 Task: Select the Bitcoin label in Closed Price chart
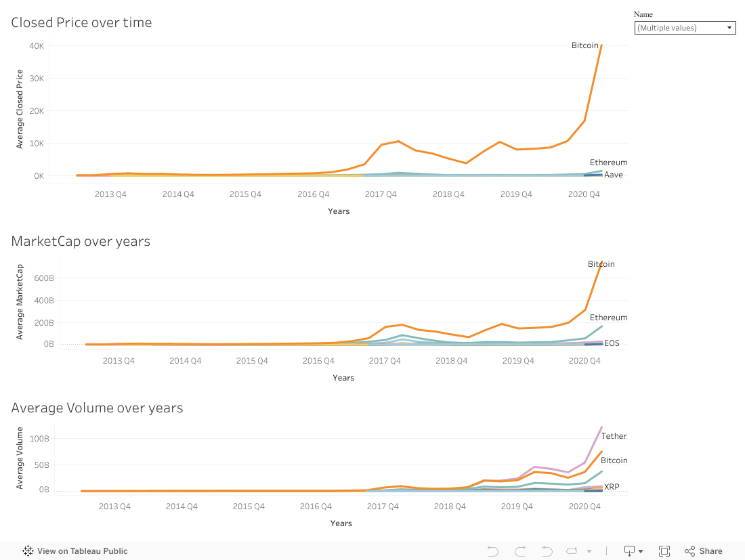[585, 45]
